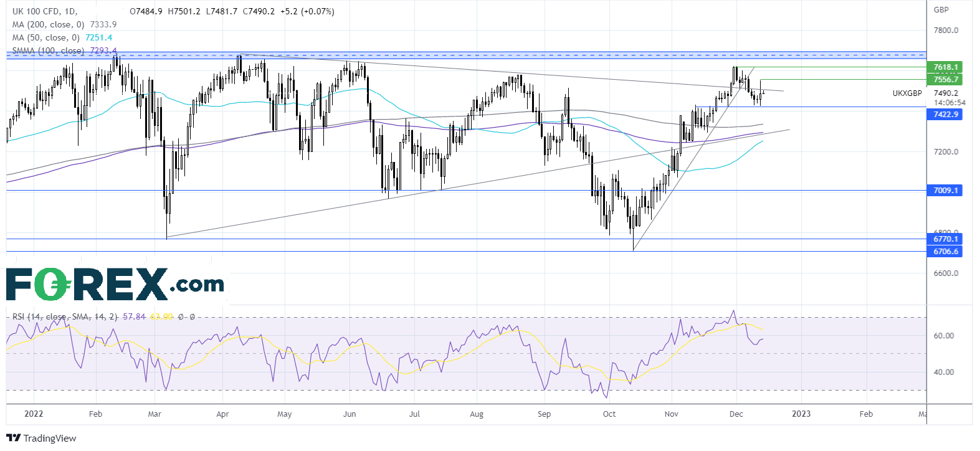Click the change +5.2 (+0.07%) in header
The image size is (980, 451).
point(307,11)
